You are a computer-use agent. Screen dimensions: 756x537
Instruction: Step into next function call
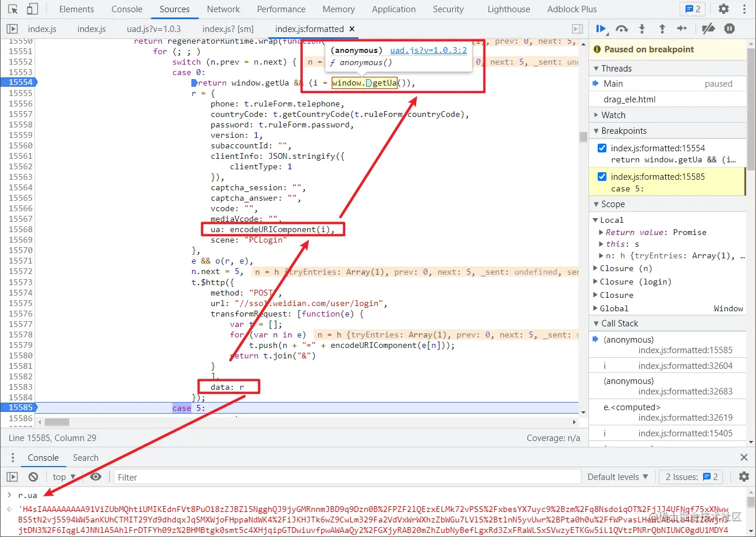[642, 29]
